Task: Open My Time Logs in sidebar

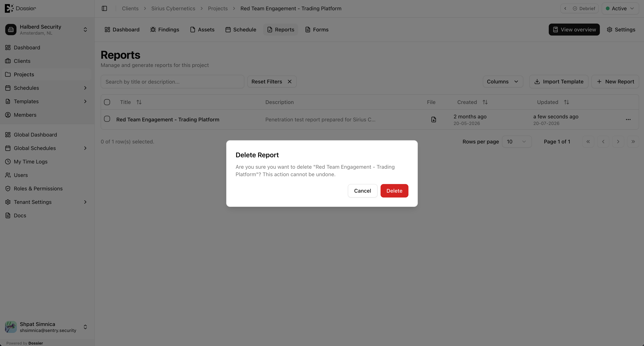Action: click(47, 162)
